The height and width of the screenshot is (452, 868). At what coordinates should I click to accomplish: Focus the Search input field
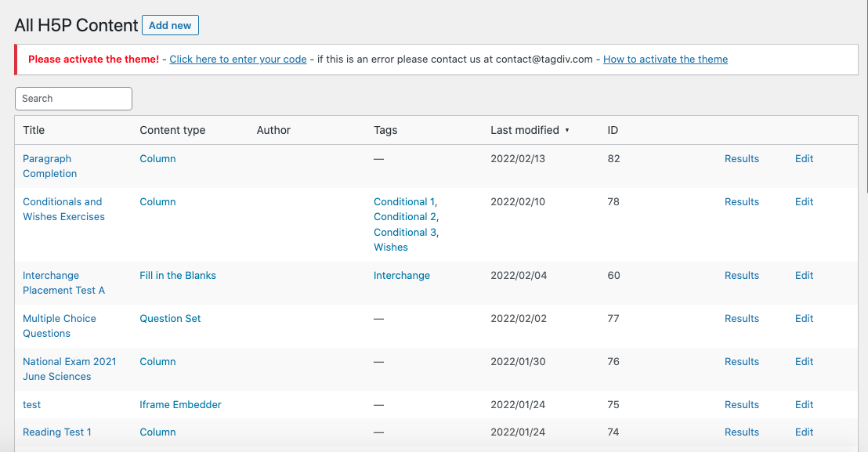74,99
